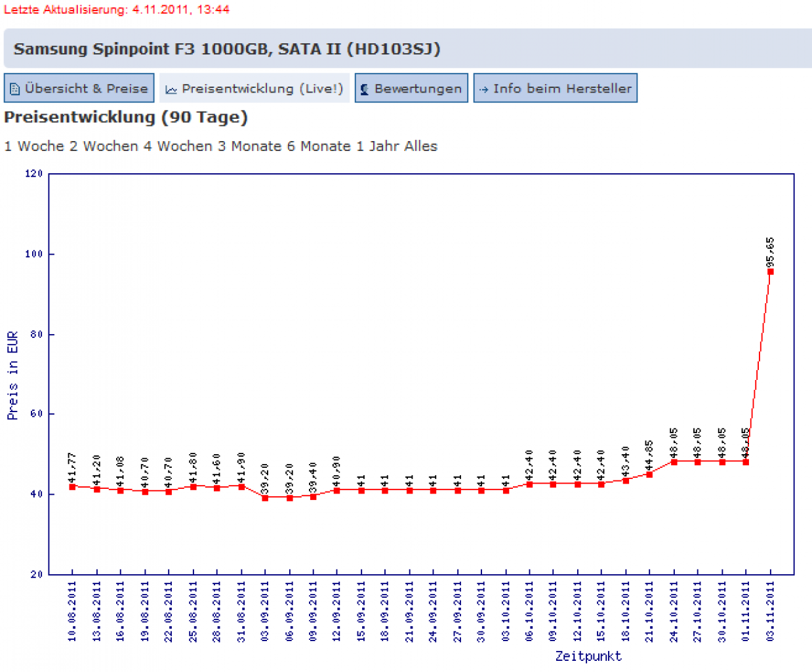Viewport: 812px width, 672px height.
Task: Show the Alles price history
Action: [x=420, y=146]
